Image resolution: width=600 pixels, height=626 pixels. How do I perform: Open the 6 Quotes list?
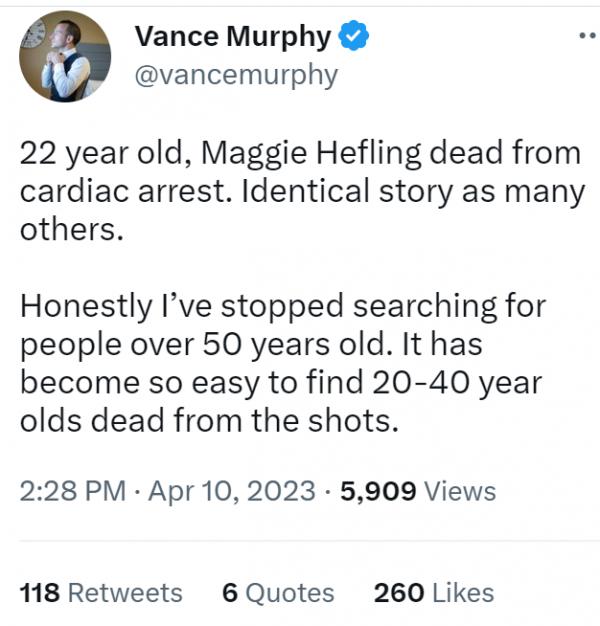coord(277,592)
